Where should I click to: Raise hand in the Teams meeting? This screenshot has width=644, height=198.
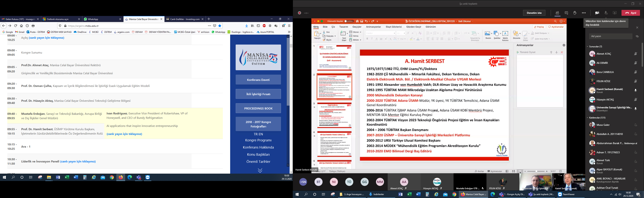[x=575, y=13]
